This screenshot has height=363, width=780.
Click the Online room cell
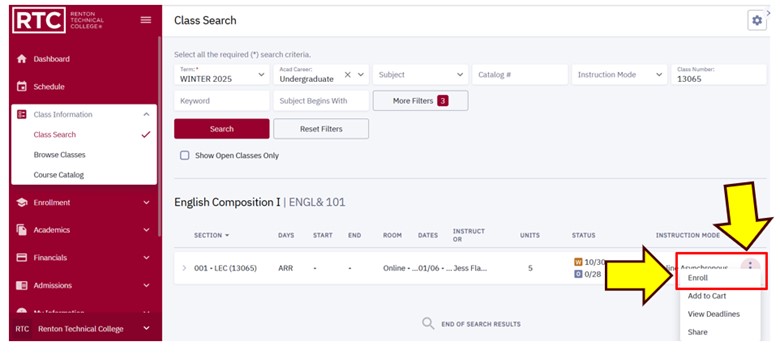[x=400, y=268]
